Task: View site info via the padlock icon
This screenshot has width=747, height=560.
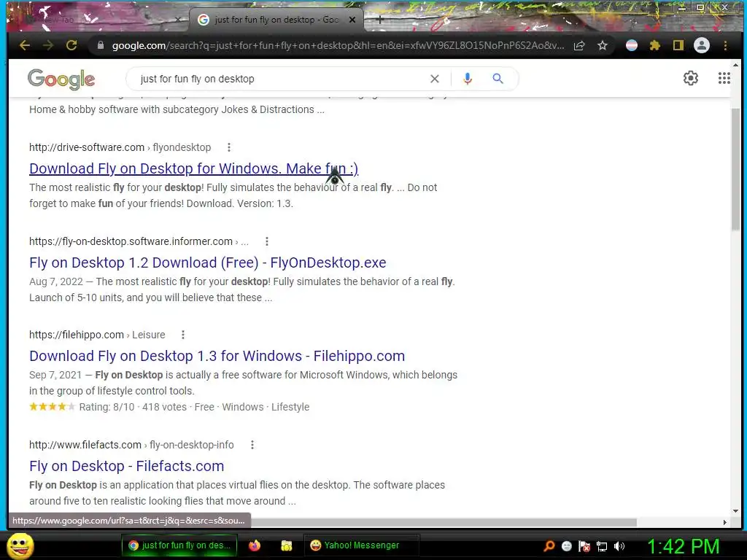Action: (x=100, y=45)
